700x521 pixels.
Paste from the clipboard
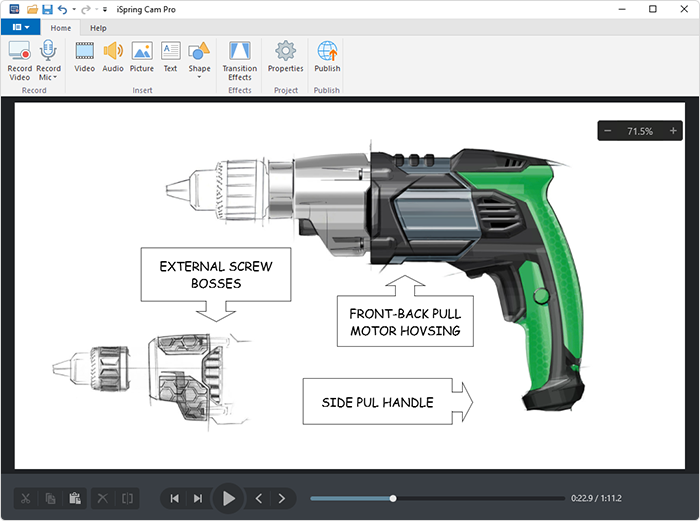tap(75, 498)
